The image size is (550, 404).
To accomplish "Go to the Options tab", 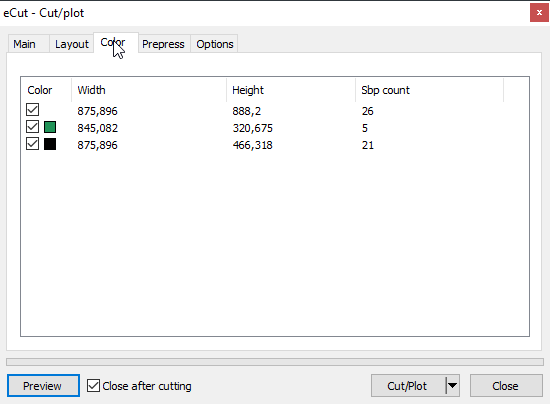I will [214, 44].
